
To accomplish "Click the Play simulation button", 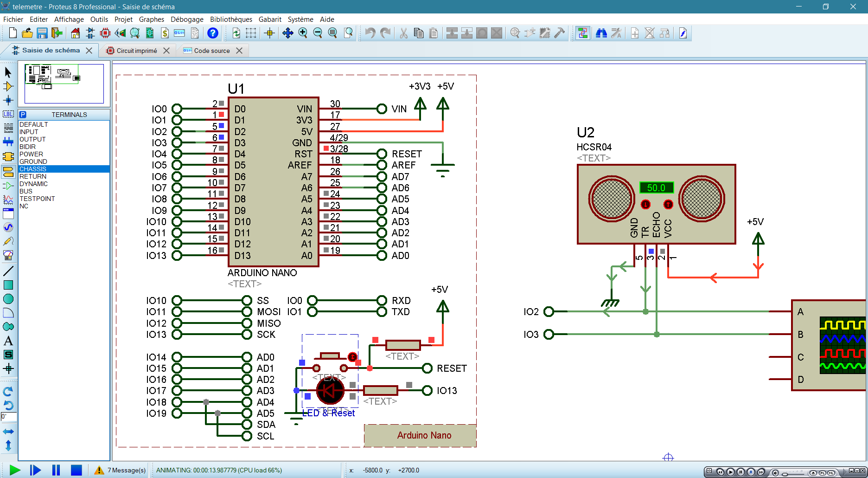I will 15,470.
